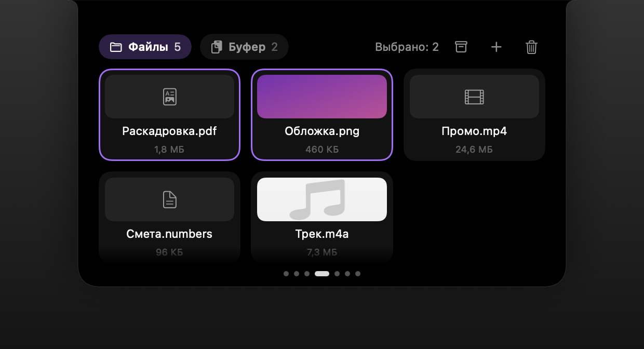Viewport: 644px width, 349px height.
Task: Click the film strip icon on Промо.mp4
Action: click(474, 97)
